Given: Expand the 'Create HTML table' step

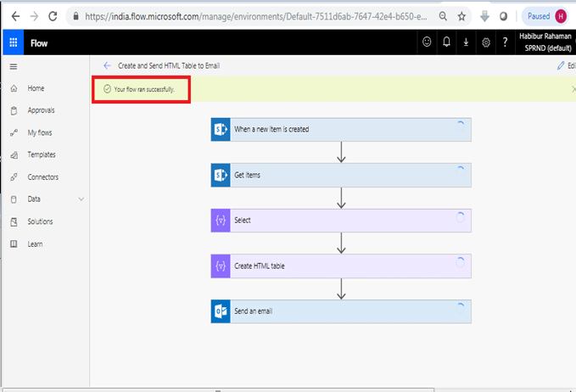Looking at the screenshot, I should click(341, 266).
